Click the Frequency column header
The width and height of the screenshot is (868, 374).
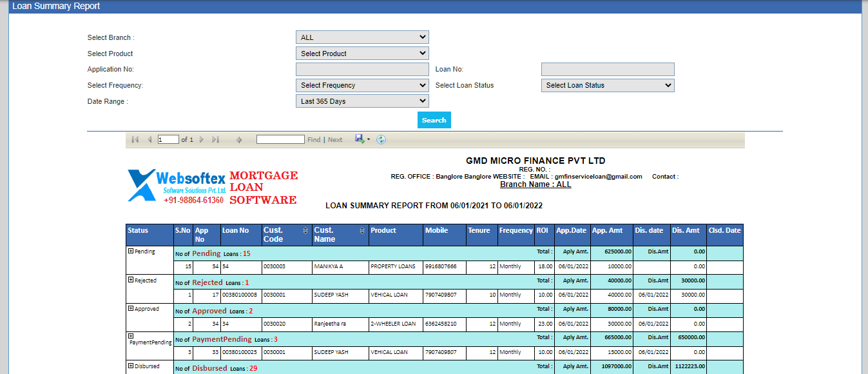tap(516, 235)
